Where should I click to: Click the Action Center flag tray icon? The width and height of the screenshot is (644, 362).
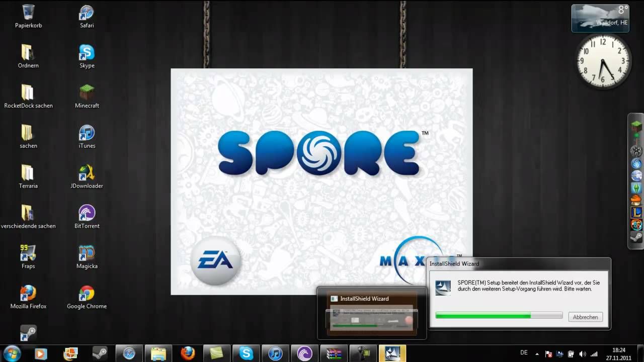coord(549,353)
